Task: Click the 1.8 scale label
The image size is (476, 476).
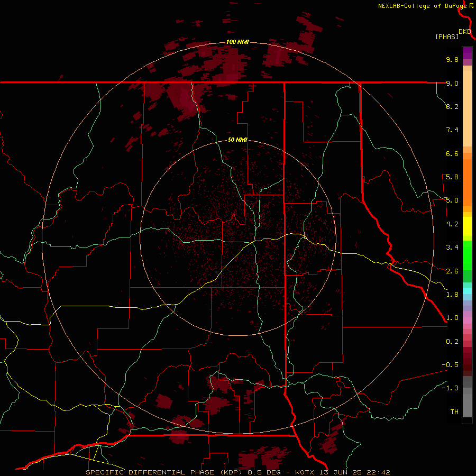Action: [x=452, y=295]
